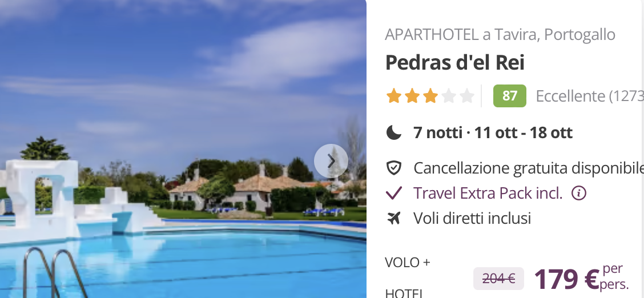Screen dimensions: 644x298
Task: Click Cancellazione gratuita disponibile text
Action: (529, 168)
